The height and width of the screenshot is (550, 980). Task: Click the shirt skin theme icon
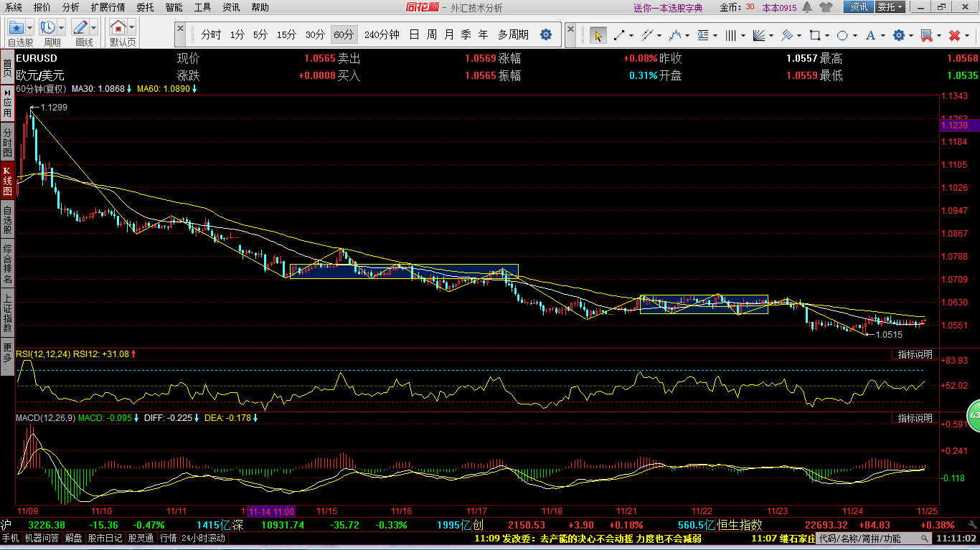click(x=825, y=7)
